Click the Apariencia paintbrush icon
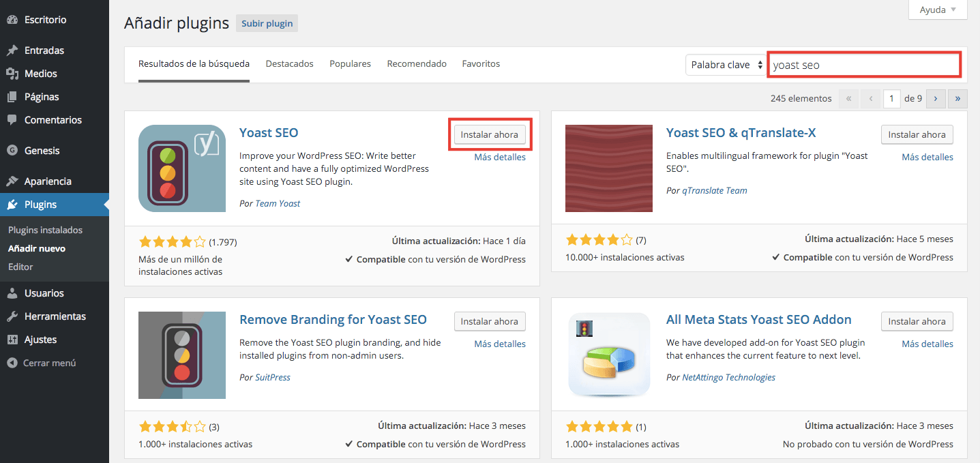This screenshot has width=980, height=463. pyautogui.click(x=12, y=181)
